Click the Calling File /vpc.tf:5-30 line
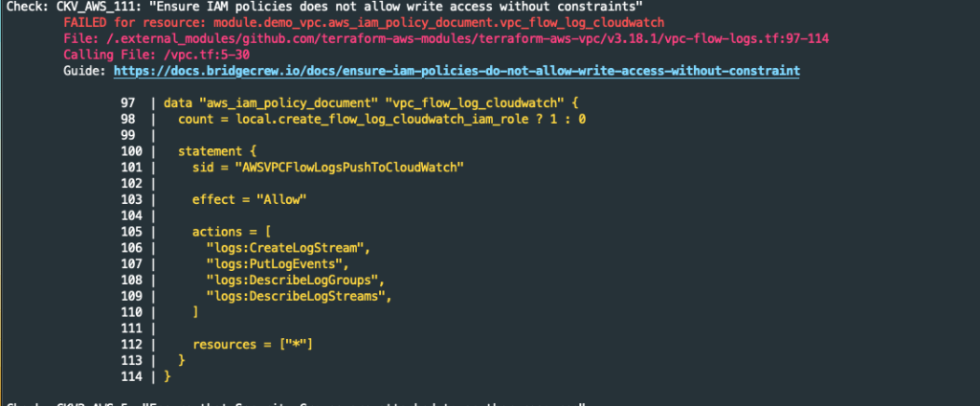Screen dimensions: 980x406 143,55
